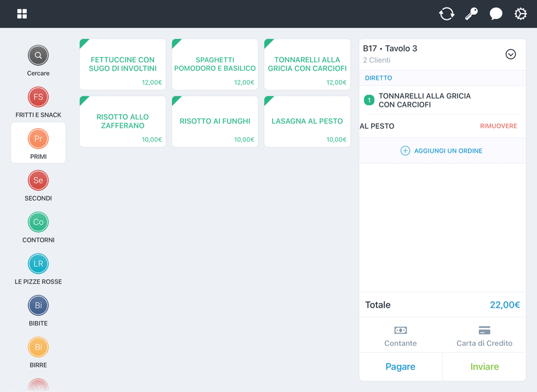Click the DIRETTO course label
This screenshot has height=392, width=537.
(379, 78)
